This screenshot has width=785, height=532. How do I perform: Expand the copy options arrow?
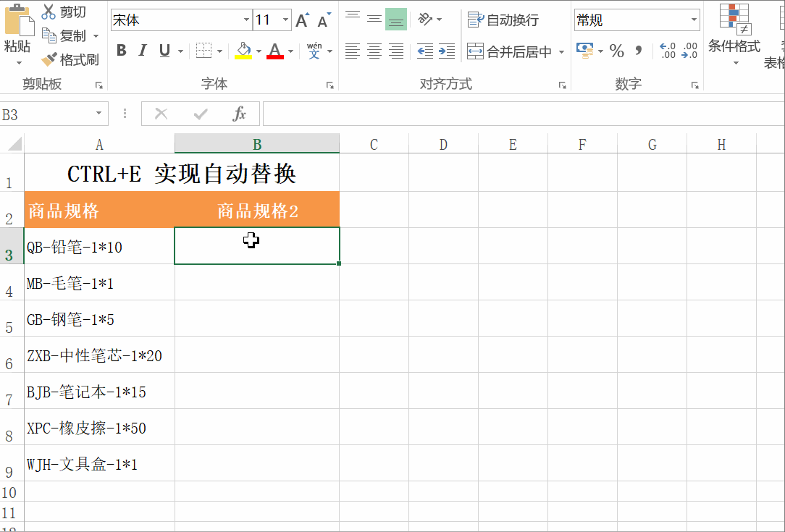96,36
